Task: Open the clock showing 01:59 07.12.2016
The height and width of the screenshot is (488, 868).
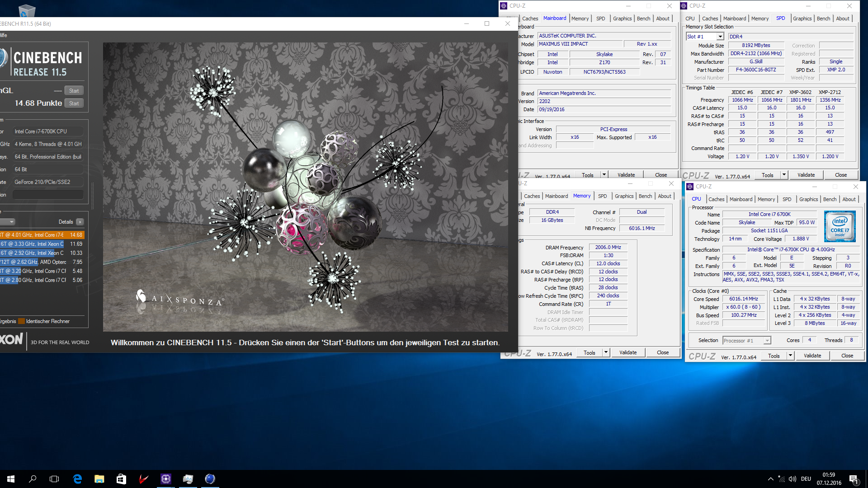Action: pos(829,479)
